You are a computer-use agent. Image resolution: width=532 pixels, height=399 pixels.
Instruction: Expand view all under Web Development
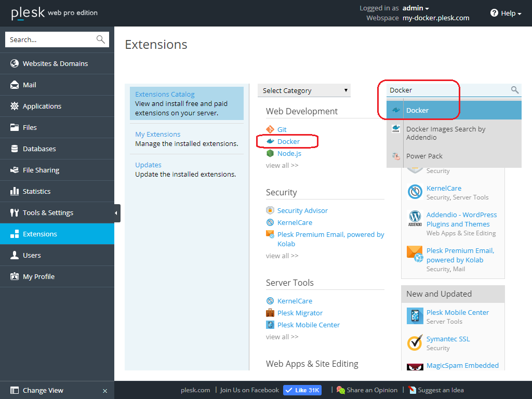click(x=282, y=165)
